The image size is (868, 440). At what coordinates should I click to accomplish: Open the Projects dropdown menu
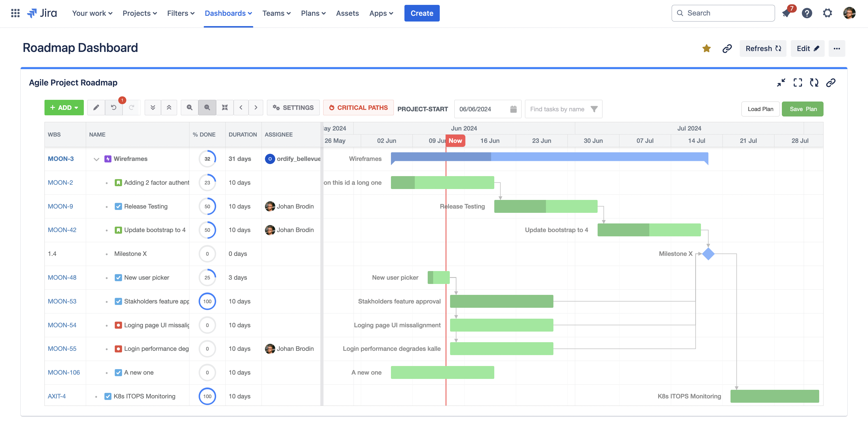139,13
